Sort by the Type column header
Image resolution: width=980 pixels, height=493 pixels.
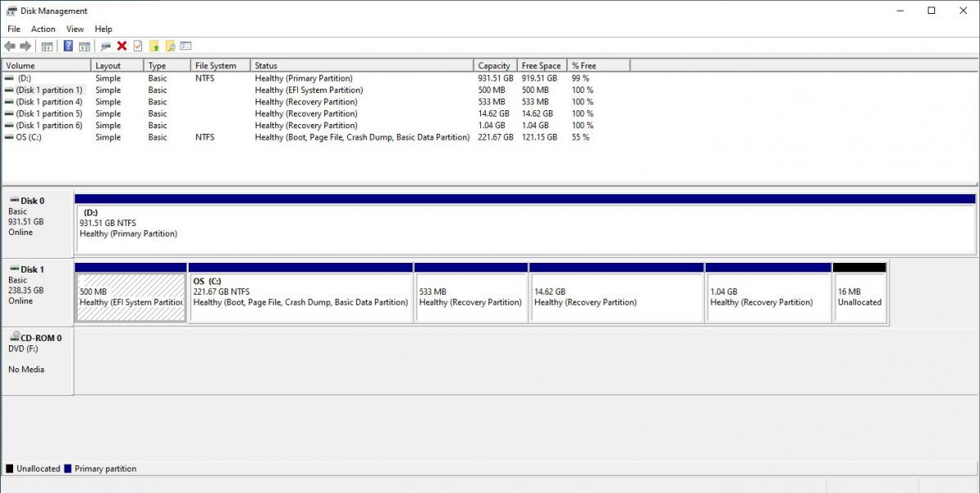[167, 65]
